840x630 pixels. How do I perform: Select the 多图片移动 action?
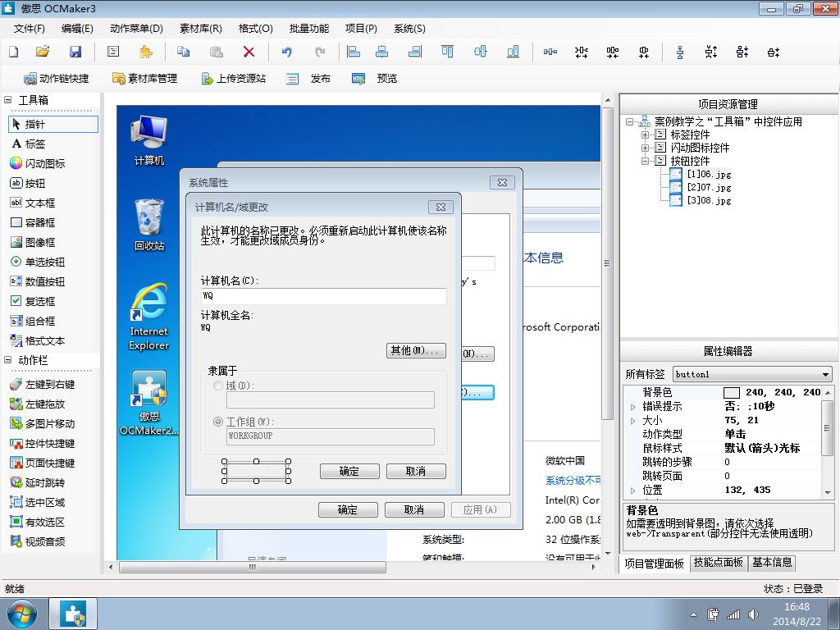click(x=43, y=424)
